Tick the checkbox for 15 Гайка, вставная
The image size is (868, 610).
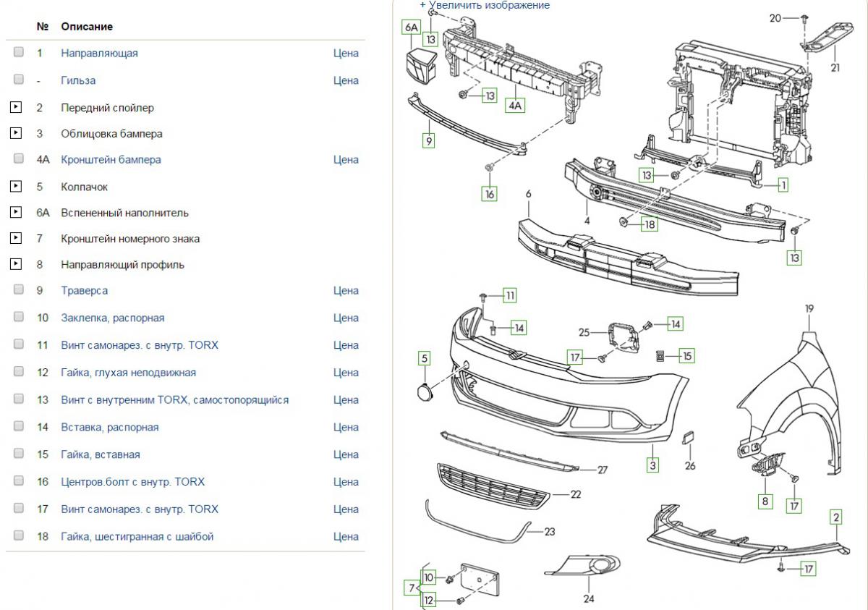tap(19, 454)
